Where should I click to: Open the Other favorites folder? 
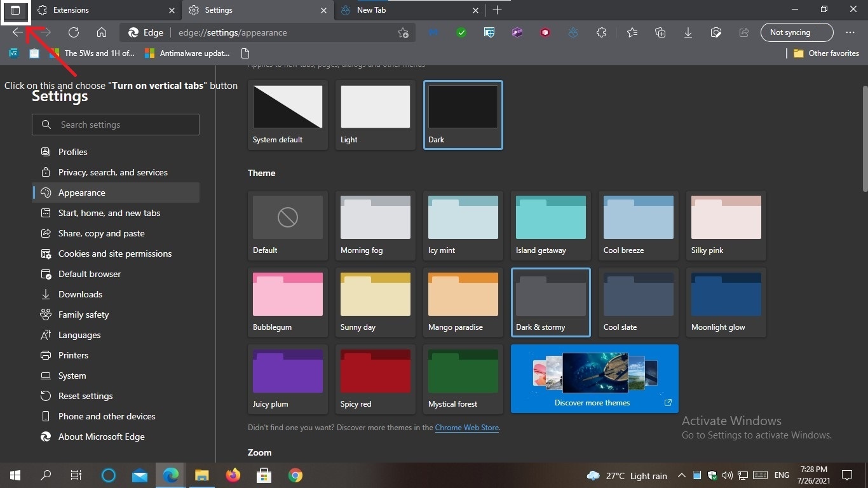click(x=826, y=53)
